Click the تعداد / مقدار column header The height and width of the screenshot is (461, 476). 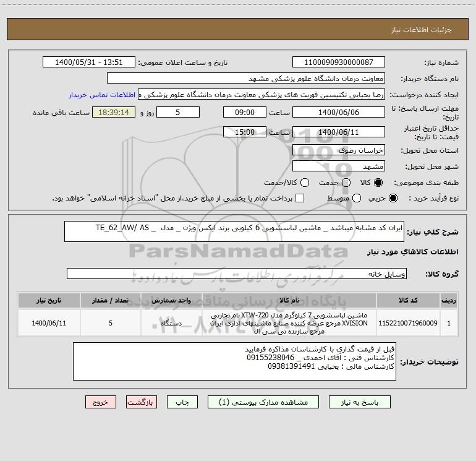point(111,301)
